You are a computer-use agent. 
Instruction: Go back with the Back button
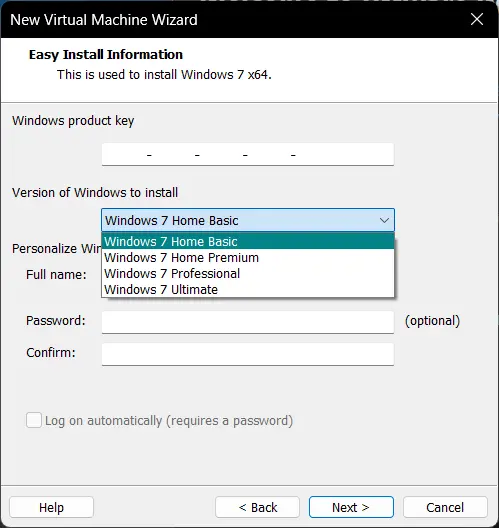[x=258, y=507]
